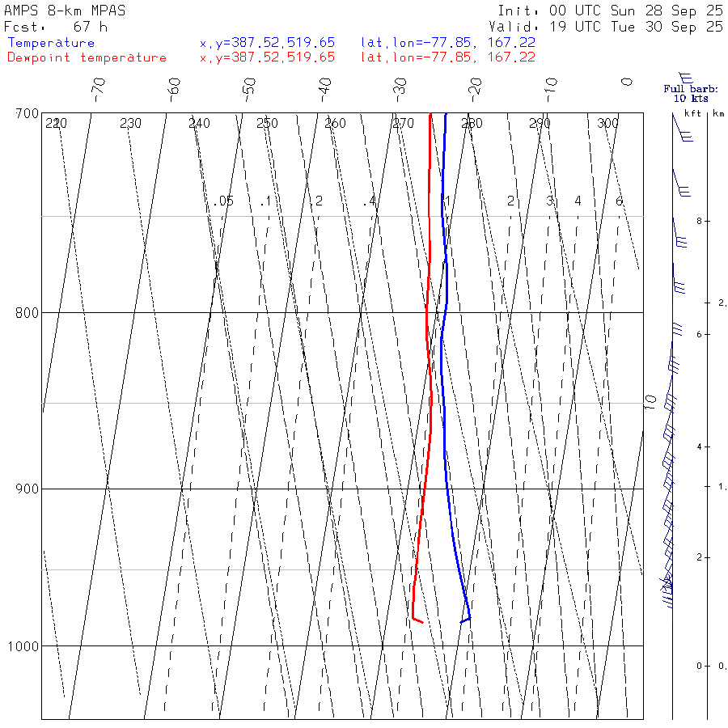728x728 pixels.
Task: Click the 900 pressure level label
Action: (27, 489)
